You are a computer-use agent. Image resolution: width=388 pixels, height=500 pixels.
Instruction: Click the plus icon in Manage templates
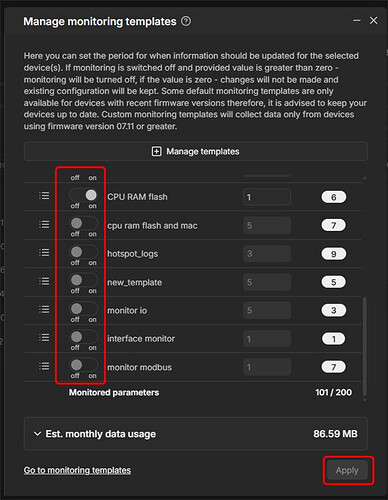(x=156, y=152)
